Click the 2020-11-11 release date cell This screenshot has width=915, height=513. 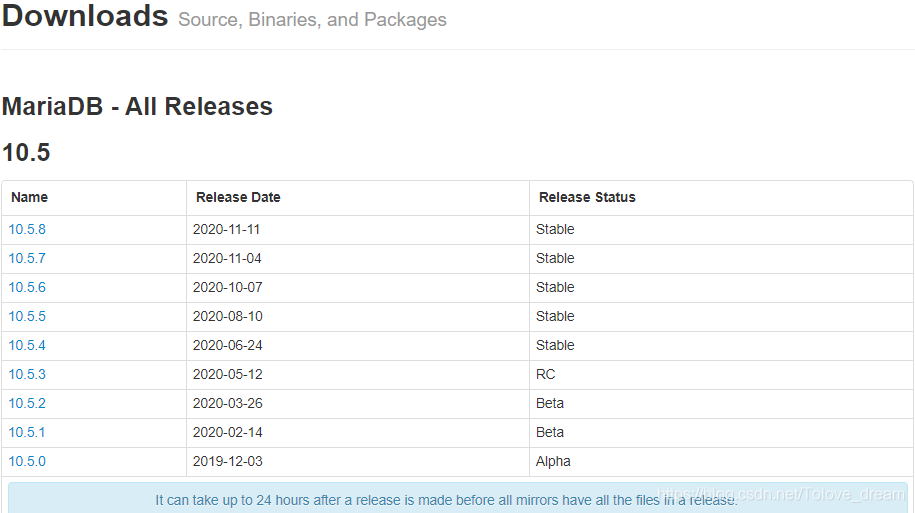[226, 229]
